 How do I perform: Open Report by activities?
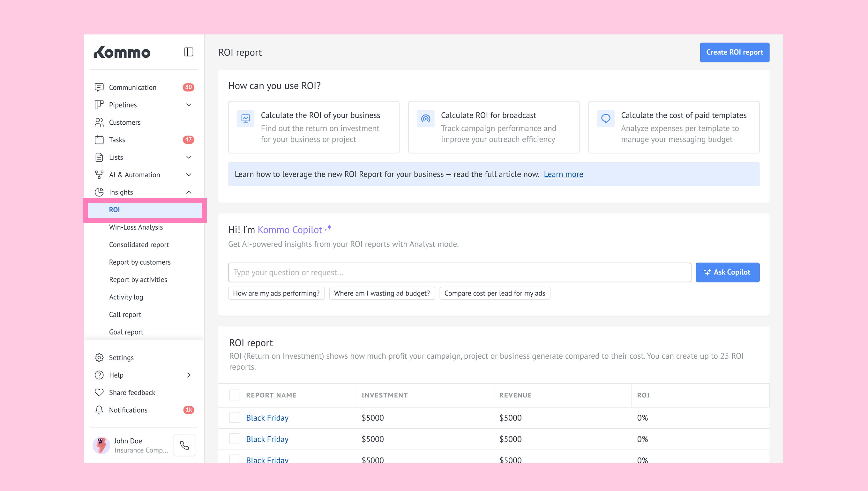click(138, 280)
